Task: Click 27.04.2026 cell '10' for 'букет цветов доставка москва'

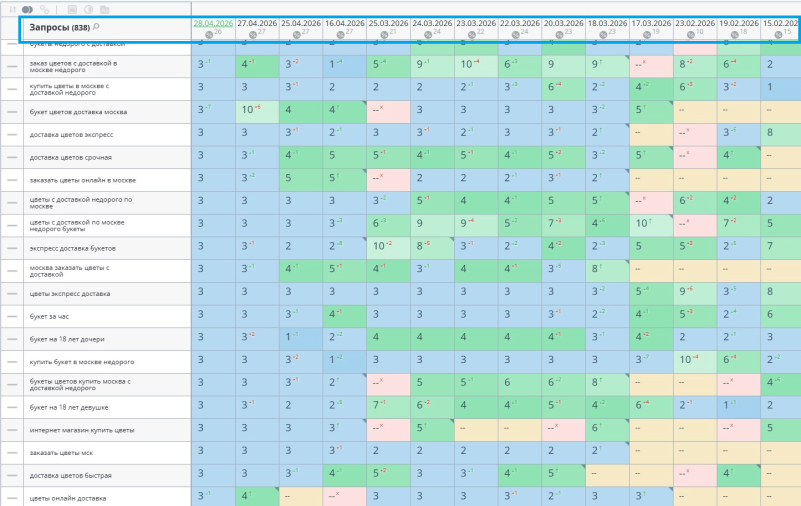Action: coord(257,112)
